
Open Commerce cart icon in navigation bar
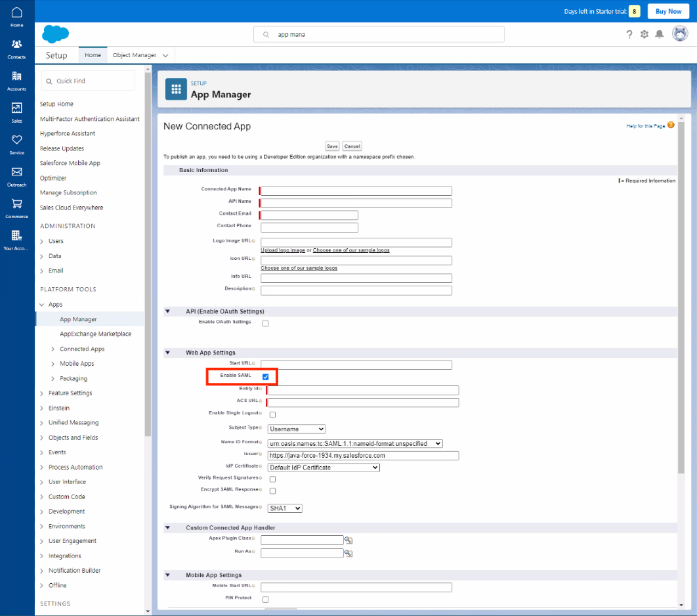click(x=17, y=204)
